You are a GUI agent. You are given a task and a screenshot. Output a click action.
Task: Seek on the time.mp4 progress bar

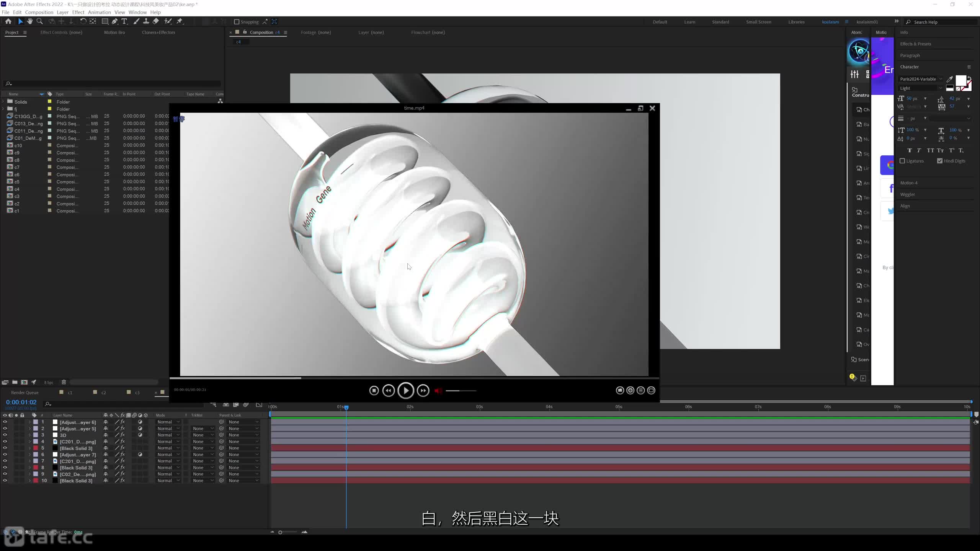point(414,378)
